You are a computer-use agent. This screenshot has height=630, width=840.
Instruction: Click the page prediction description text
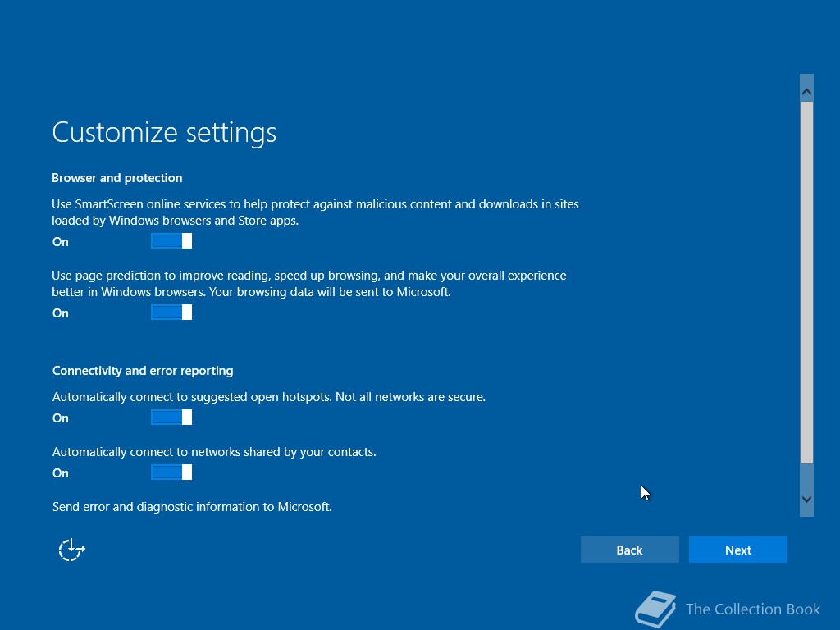309,283
